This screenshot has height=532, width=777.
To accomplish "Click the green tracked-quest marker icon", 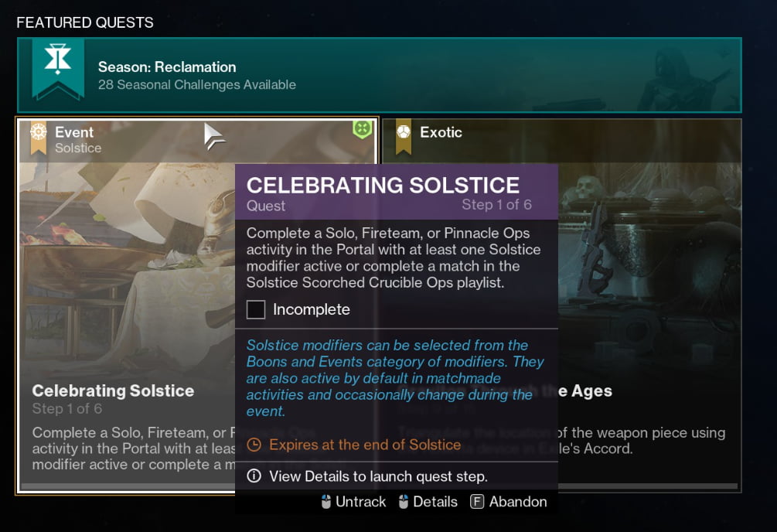I will (362, 129).
